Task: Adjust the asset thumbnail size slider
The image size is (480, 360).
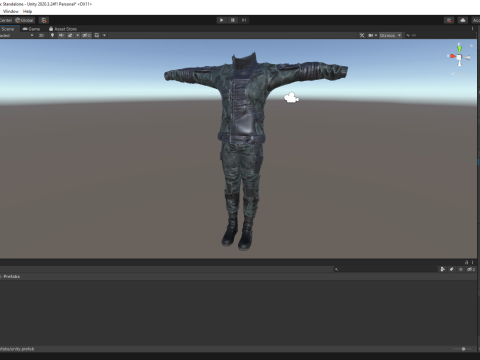Action: coord(463,349)
